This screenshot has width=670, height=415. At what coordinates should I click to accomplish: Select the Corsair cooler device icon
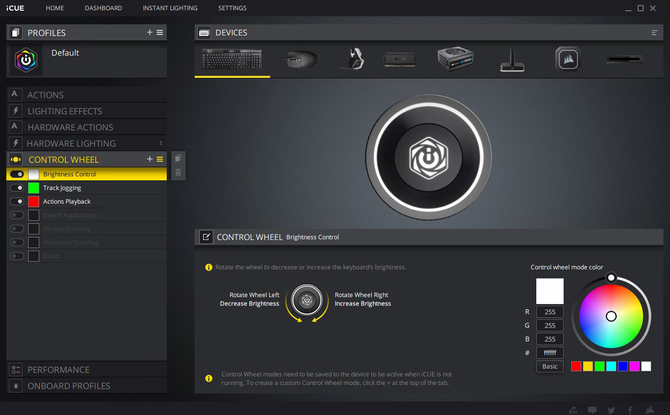[x=568, y=59]
